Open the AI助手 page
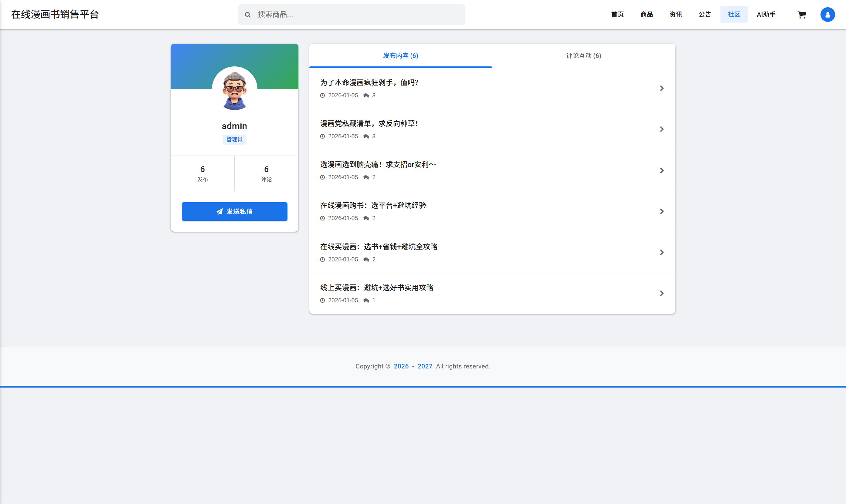This screenshot has width=846, height=504. [766, 14]
